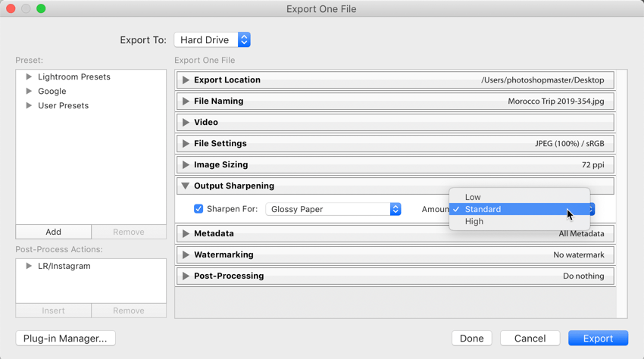Expand the File Naming section triangle
Viewport: 644px width, 359px height.
tap(186, 101)
